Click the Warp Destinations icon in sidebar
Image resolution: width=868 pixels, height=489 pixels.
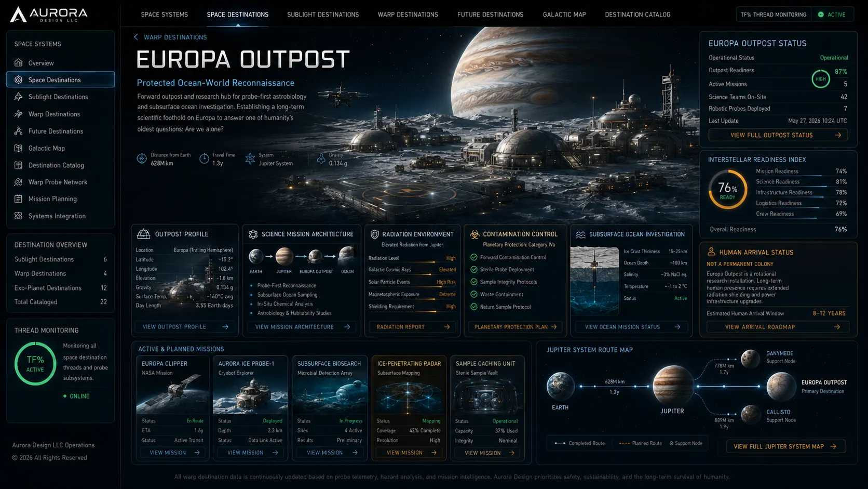point(19,114)
